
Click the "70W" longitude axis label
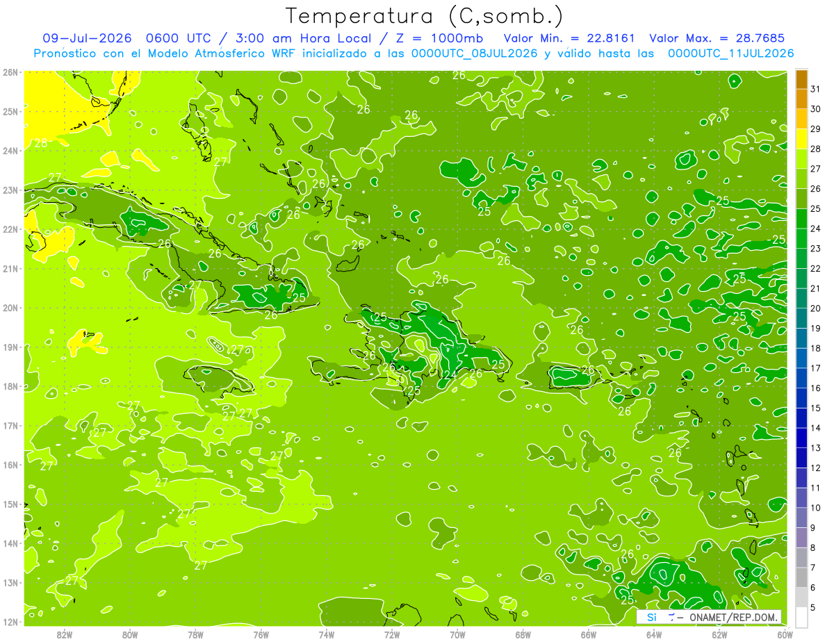457,634
